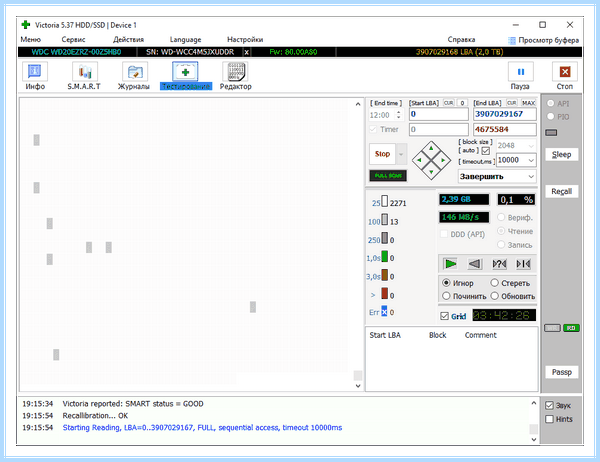The height and width of the screenshot is (462, 600).
Task: Enable the Hints checkbox
Action: tap(549, 419)
